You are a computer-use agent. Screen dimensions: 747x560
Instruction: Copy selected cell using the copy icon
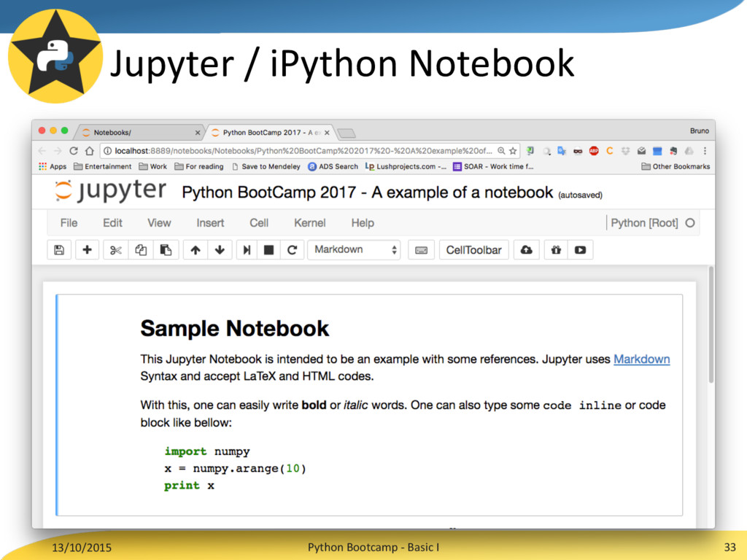(x=141, y=250)
